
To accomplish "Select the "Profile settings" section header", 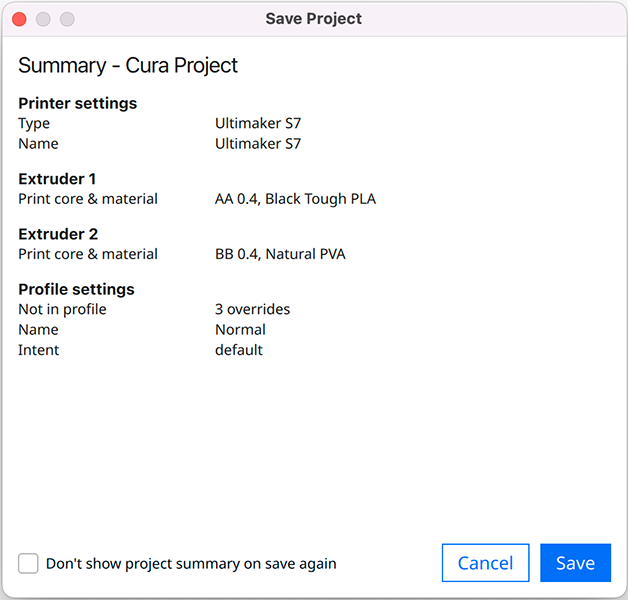I will (76, 289).
